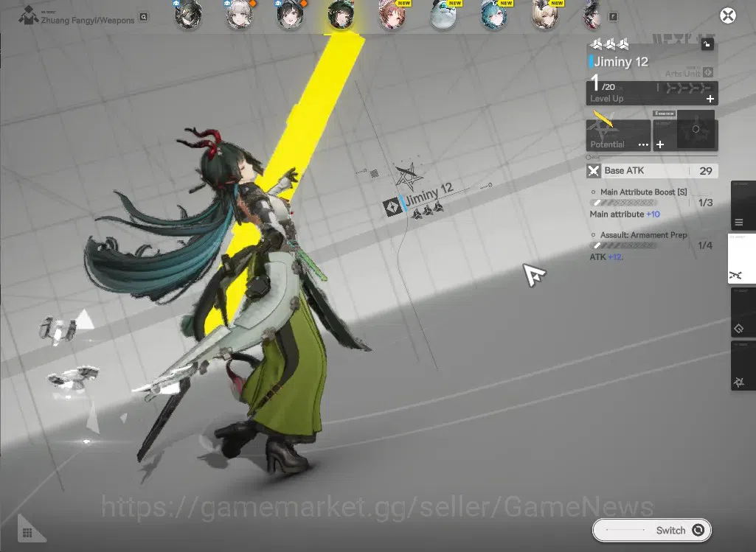Click the Level Up plus button
The image size is (756, 552).
710,99
